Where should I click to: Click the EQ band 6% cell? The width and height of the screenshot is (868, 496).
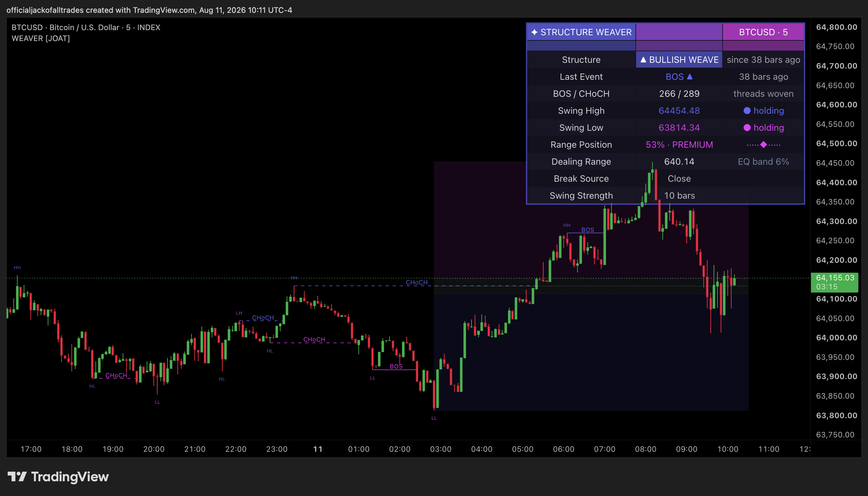(x=763, y=161)
